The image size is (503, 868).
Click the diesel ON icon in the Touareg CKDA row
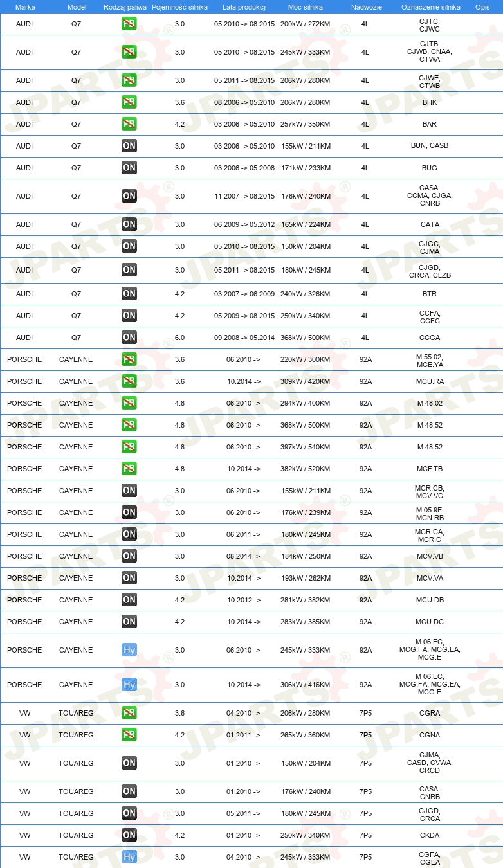[x=129, y=835]
